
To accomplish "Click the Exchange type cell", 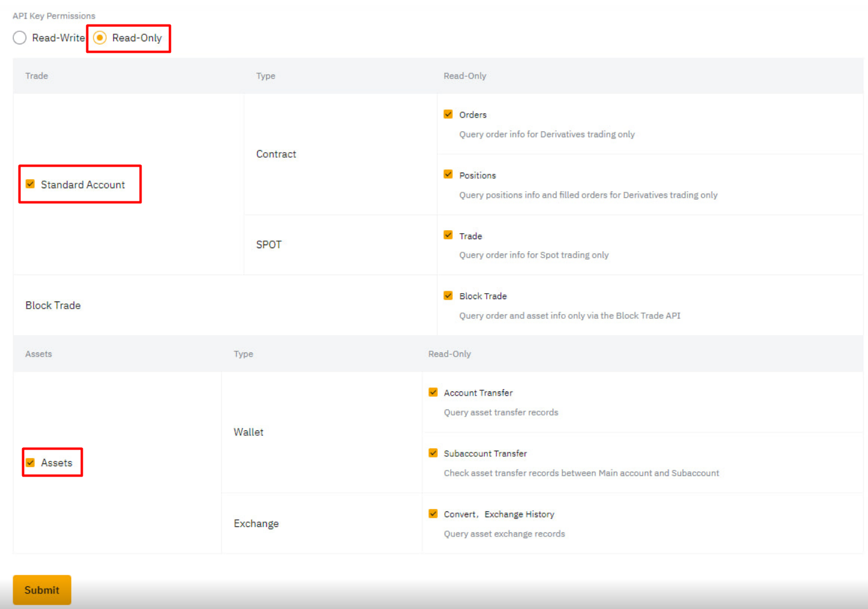I will (x=256, y=523).
